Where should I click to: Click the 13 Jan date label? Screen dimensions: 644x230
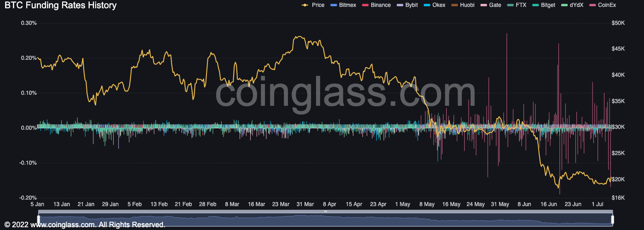[62, 204]
